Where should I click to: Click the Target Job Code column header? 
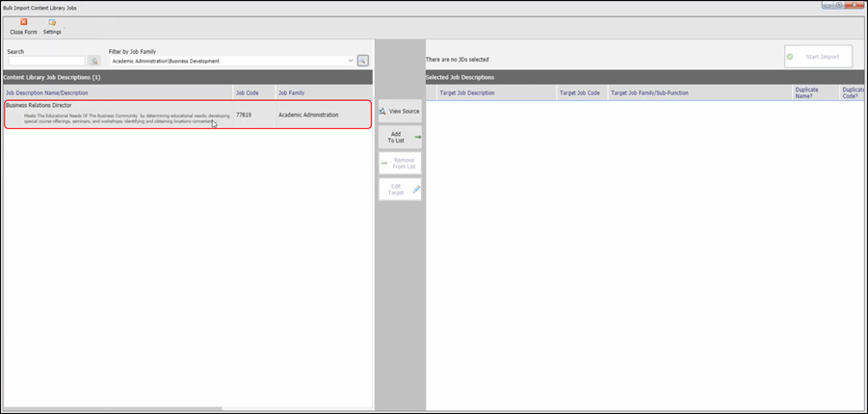tap(581, 92)
